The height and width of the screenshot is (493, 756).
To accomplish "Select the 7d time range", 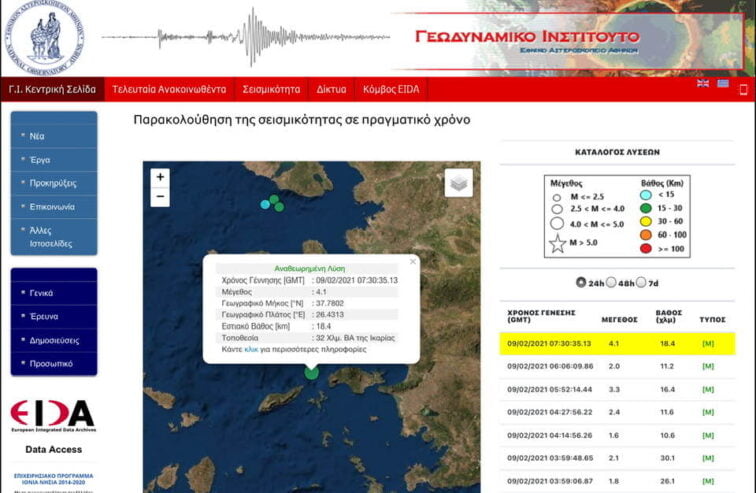I will (641, 282).
